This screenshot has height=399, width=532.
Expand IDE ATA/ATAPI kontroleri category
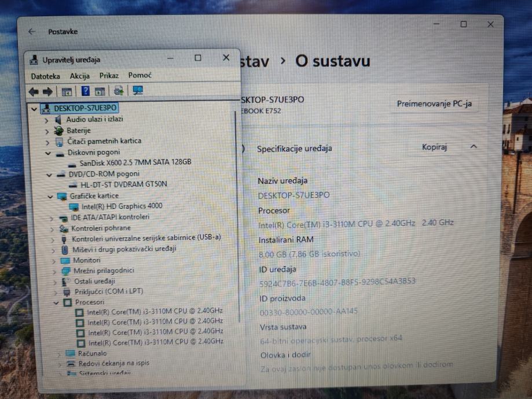[52, 219]
